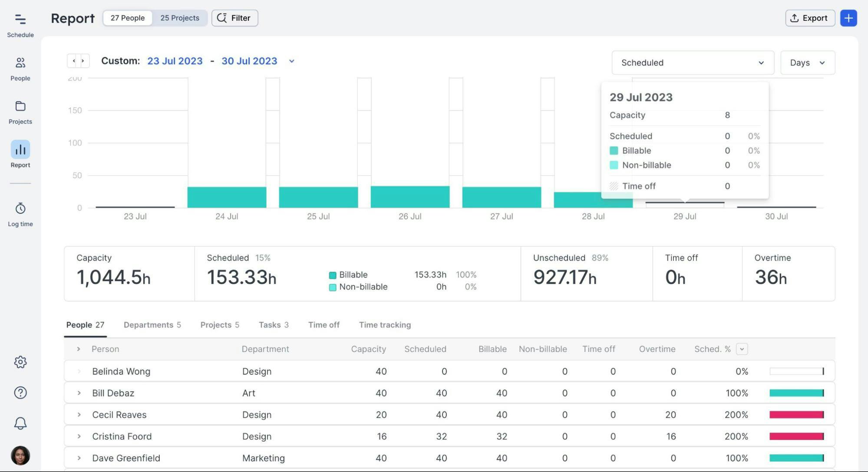Open help question mark icon
The width and height of the screenshot is (868, 472).
(20, 393)
